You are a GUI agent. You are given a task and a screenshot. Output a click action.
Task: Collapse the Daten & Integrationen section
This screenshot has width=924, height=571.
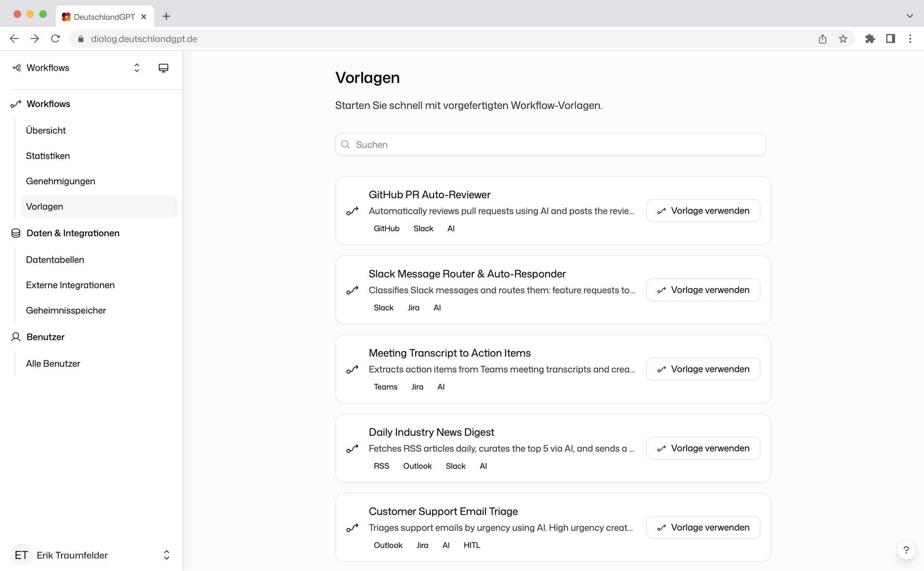73,233
